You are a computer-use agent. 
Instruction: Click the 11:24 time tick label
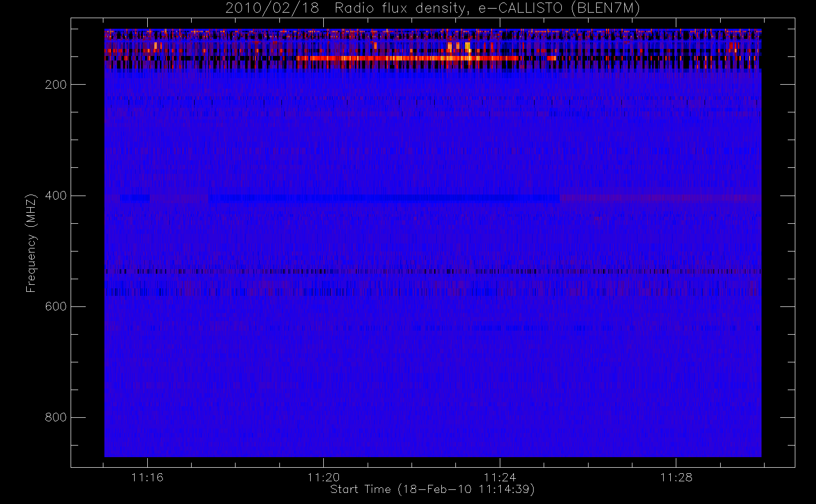point(500,477)
